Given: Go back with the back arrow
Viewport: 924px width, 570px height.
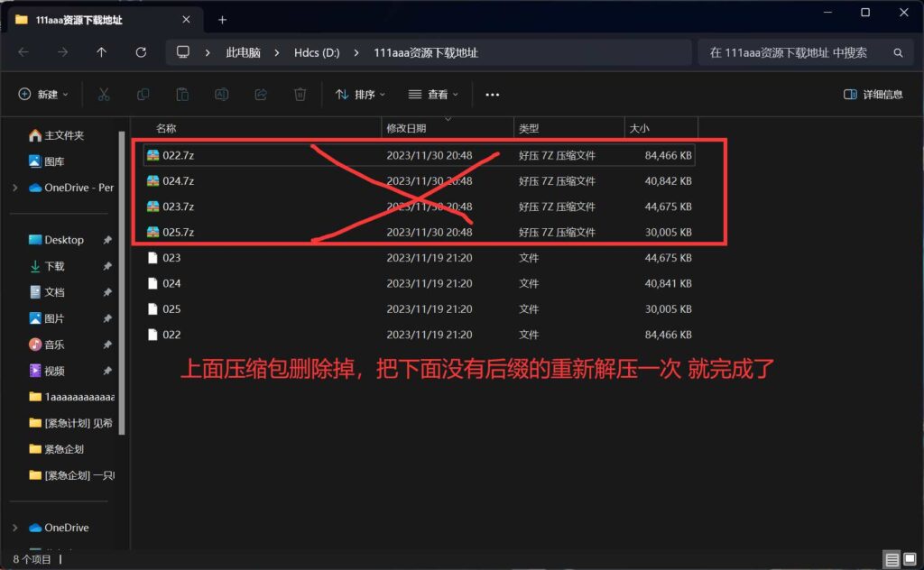Looking at the screenshot, I should coord(23,52).
